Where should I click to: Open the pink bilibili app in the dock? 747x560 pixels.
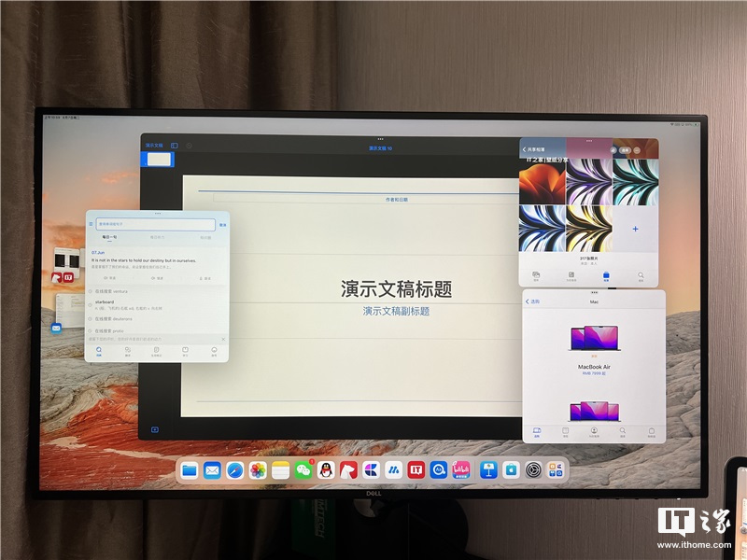(460, 470)
